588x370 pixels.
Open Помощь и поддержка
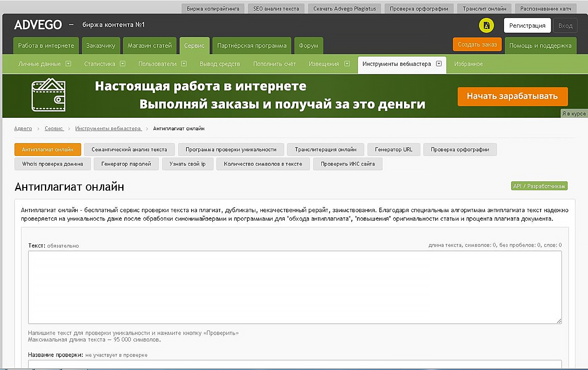click(x=541, y=46)
